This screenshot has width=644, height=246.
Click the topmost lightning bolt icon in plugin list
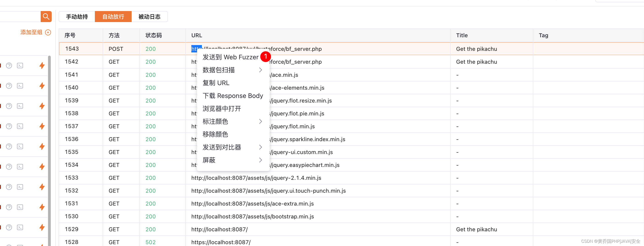pos(42,66)
